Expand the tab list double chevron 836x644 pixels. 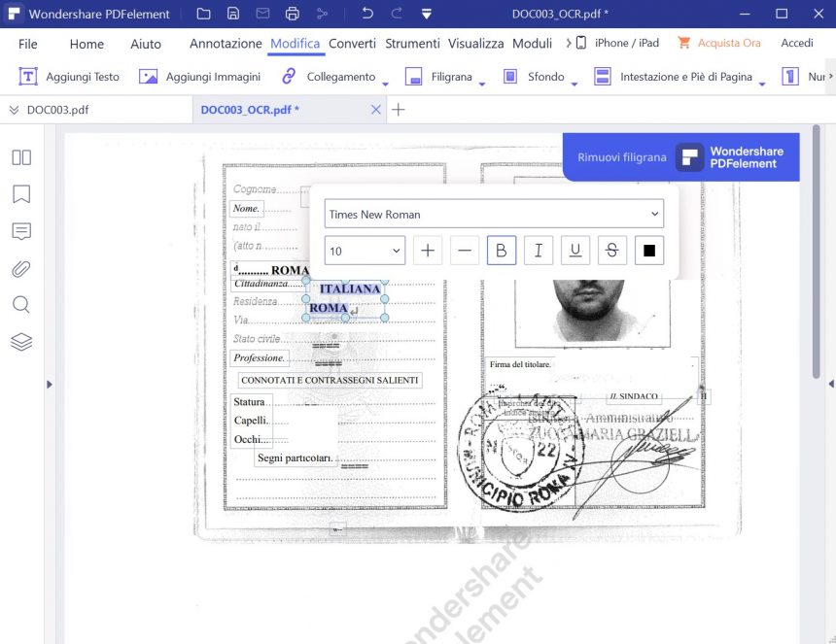pyautogui.click(x=14, y=110)
